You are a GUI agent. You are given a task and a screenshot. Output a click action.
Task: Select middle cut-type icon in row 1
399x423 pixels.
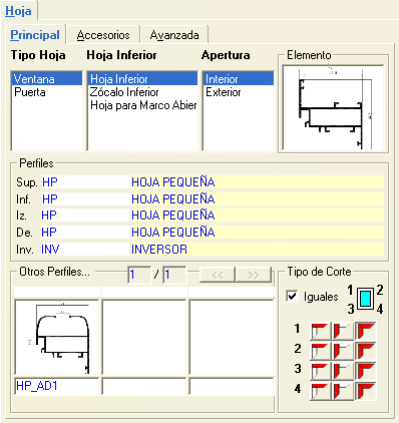click(343, 331)
